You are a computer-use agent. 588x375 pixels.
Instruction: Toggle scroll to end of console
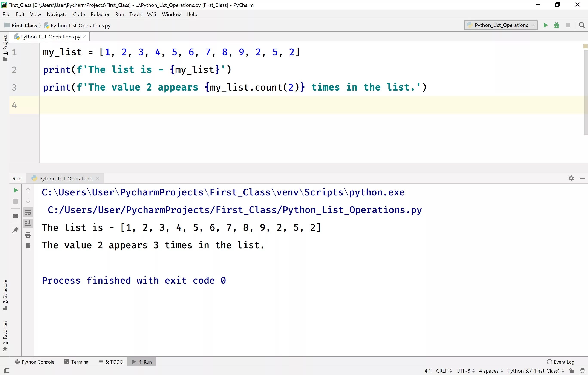click(28, 223)
